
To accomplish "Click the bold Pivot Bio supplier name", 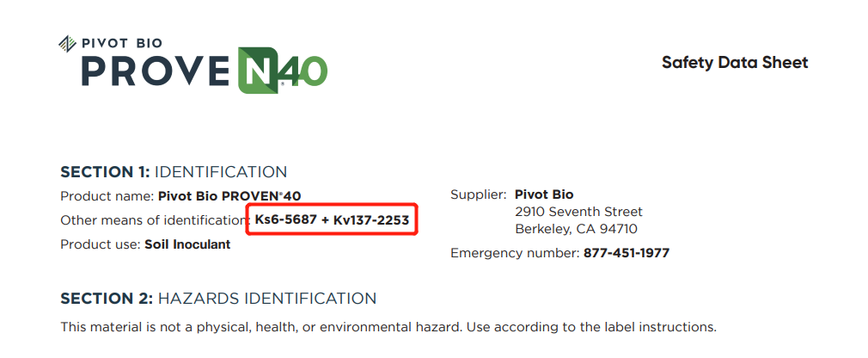I will point(544,194).
